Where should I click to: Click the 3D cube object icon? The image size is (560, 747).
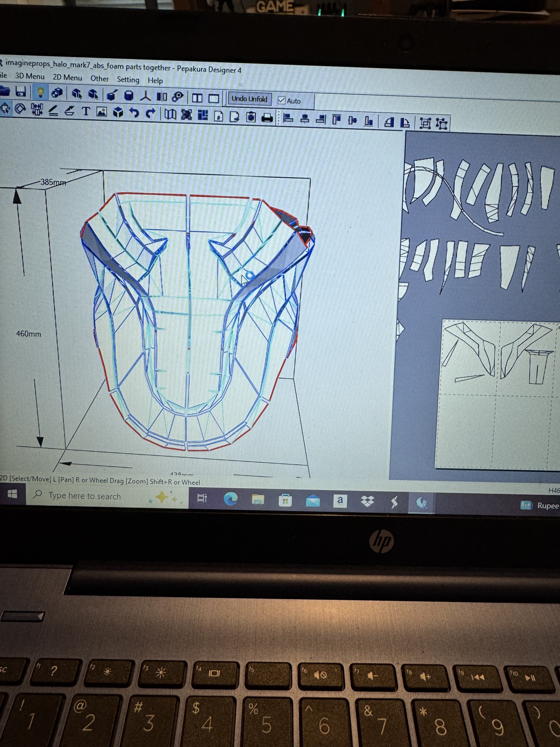pyautogui.click(x=118, y=112)
